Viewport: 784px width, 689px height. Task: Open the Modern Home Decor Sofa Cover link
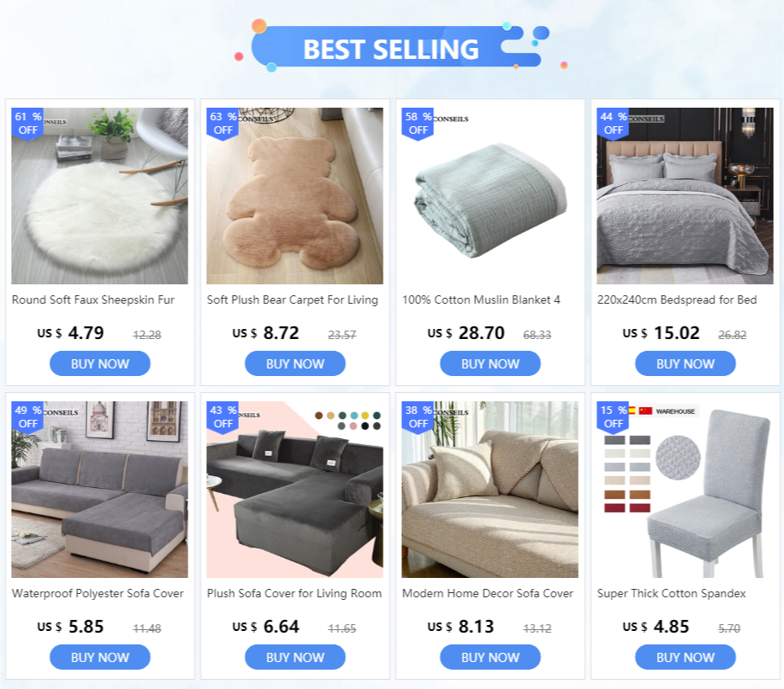pyautogui.click(x=488, y=593)
